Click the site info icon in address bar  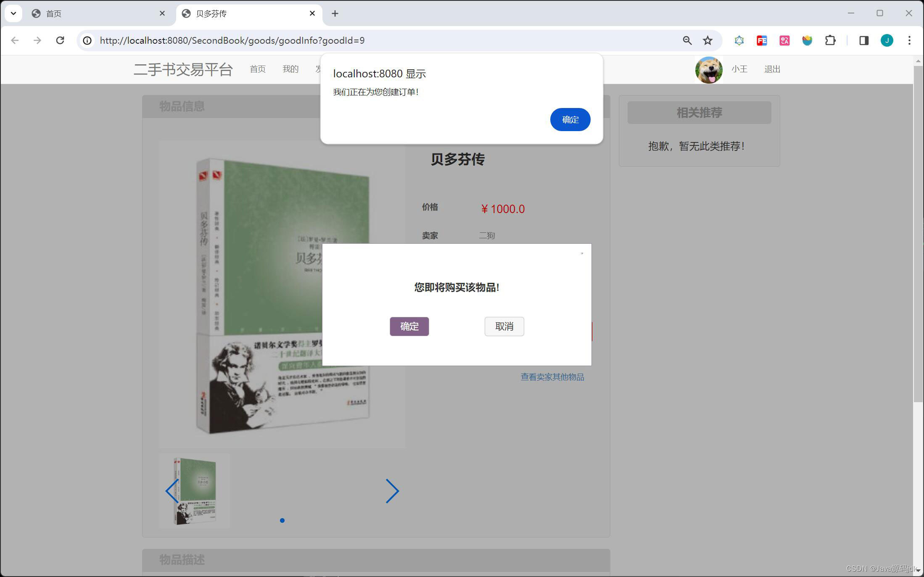coord(87,40)
